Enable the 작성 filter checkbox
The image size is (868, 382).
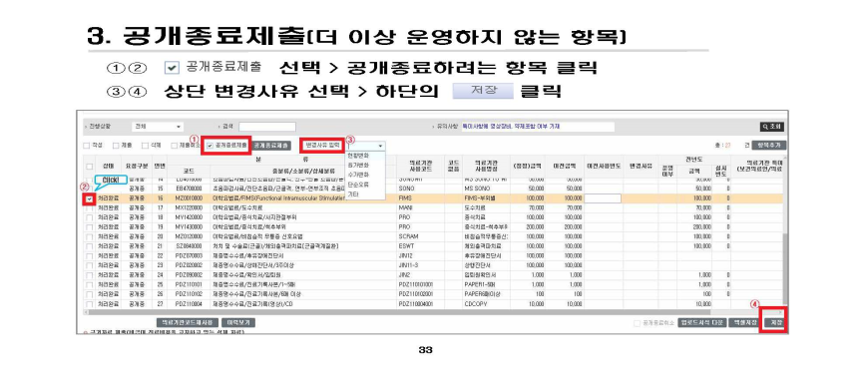(x=86, y=146)
